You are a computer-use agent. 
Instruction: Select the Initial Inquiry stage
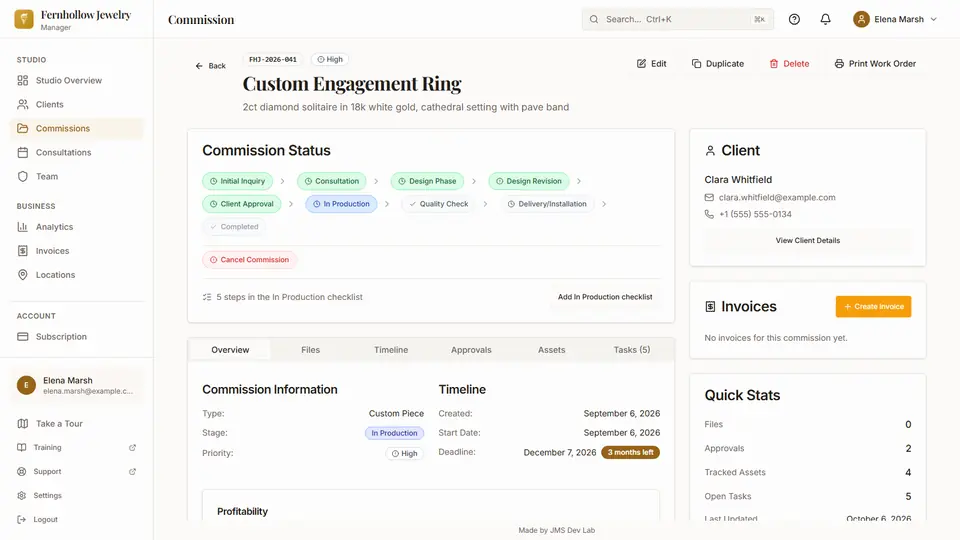[x=238, y=181]
